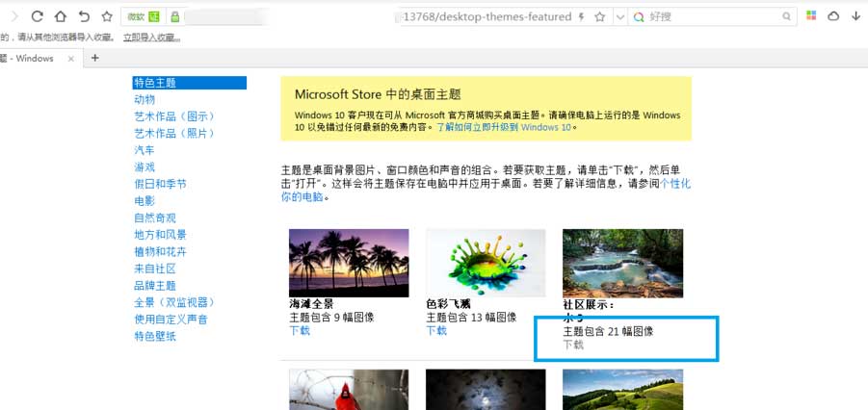868x410 pixels.
Task: Select 特色主题 in the sidebar
Action: click(x=190, y=83)
